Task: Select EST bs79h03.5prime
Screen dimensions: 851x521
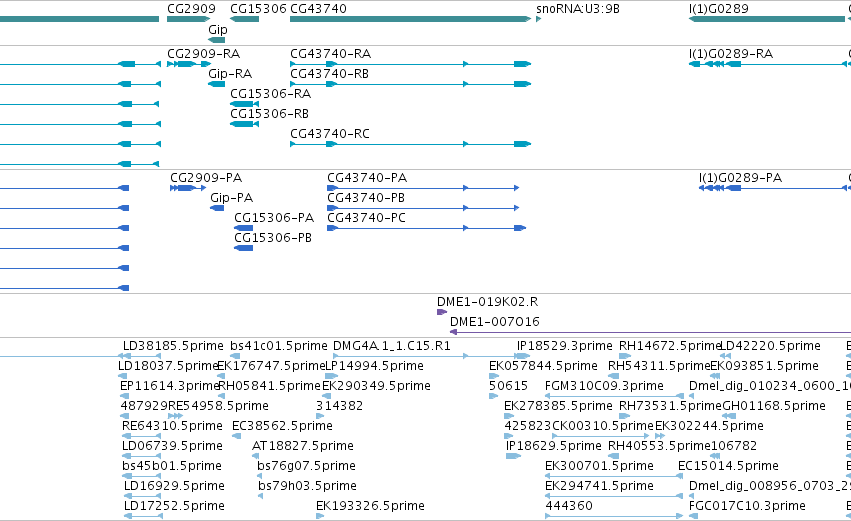Action: pyautogui.click(x=261, y=497)
